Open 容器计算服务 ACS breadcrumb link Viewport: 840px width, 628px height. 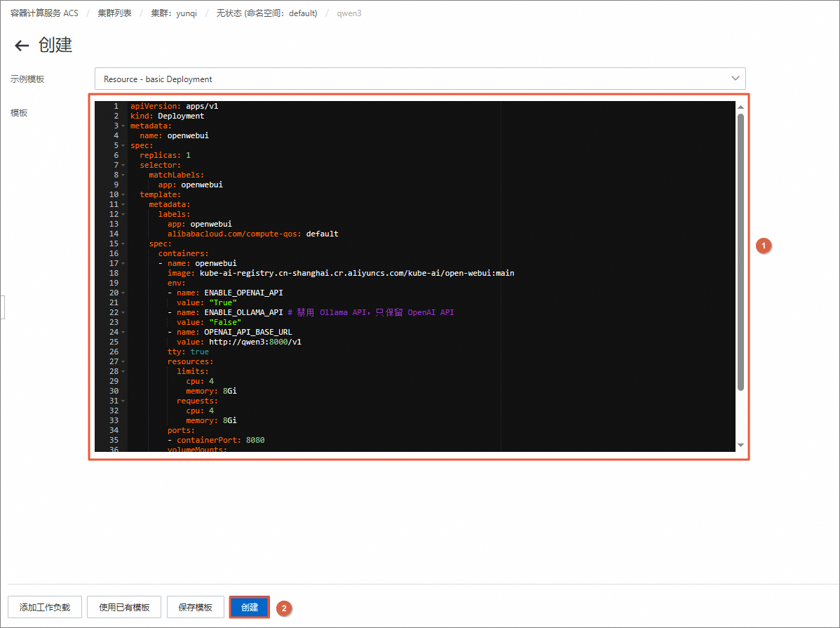(44, 13)
